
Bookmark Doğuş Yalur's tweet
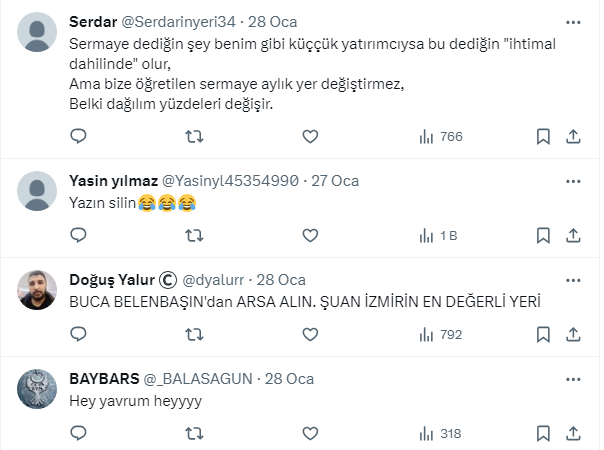point(543,334)
